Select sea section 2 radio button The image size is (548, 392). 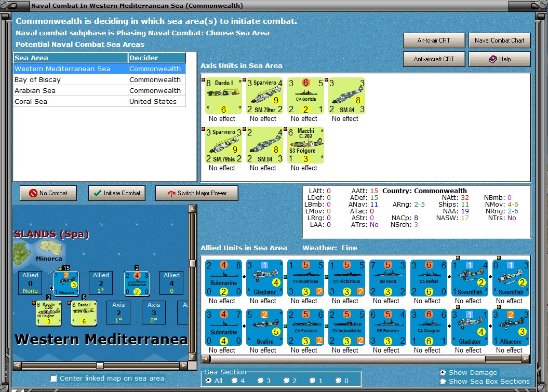286,381
